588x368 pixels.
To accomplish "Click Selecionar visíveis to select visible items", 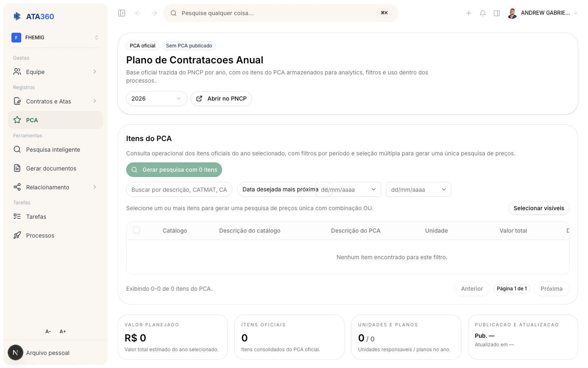I will point(539,208).
